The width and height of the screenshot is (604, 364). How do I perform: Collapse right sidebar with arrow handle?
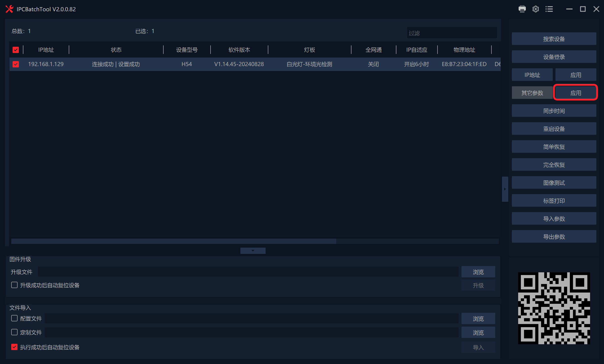click(x=505, y=189)
